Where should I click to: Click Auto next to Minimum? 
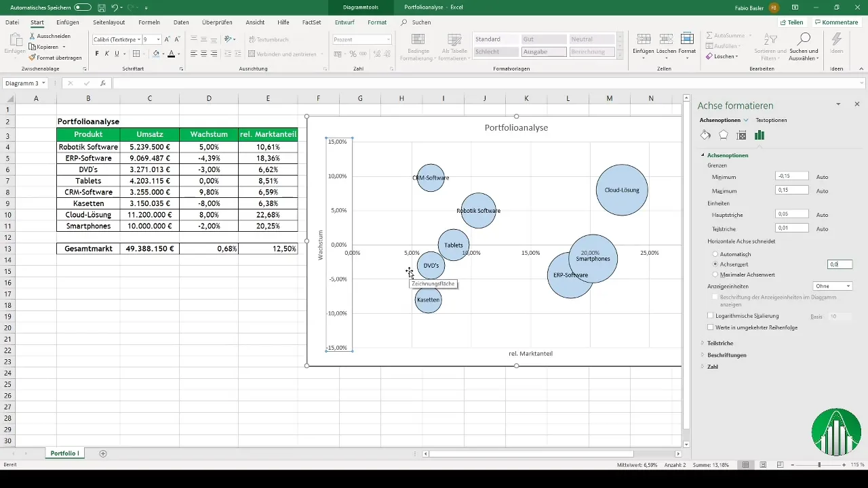[822, 177]
